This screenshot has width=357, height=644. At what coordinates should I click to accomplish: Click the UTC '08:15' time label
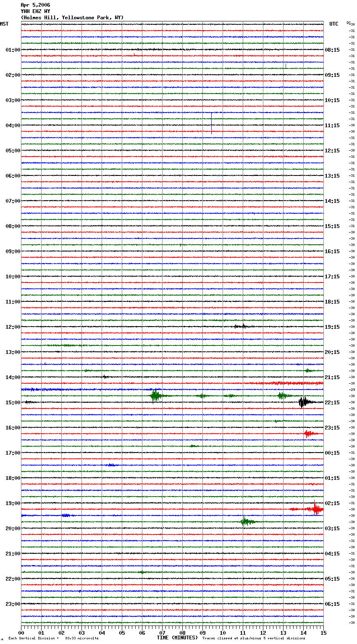[332, 50]
